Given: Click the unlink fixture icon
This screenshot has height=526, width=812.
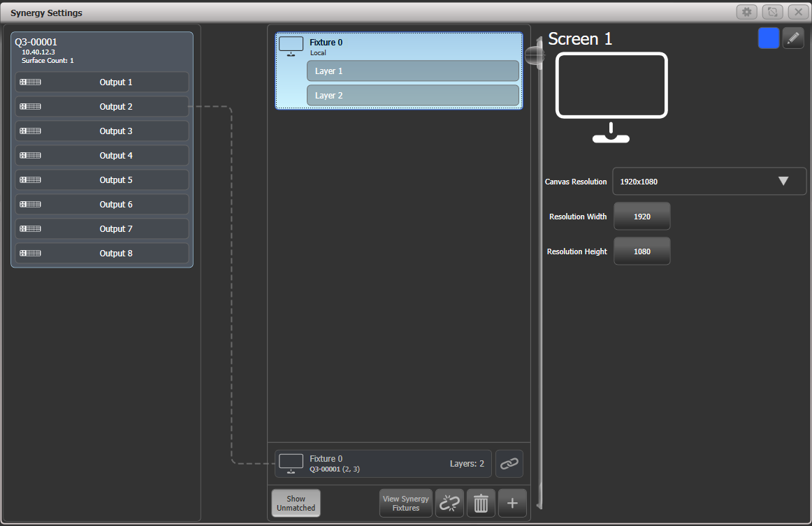Looking at the screenshot, I should point(449,503).
